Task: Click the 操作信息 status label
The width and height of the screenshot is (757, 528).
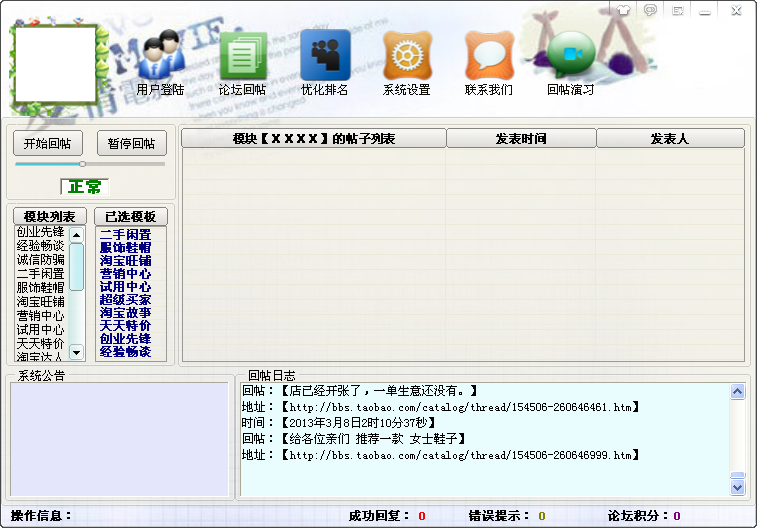Action: tap(42, 515)
